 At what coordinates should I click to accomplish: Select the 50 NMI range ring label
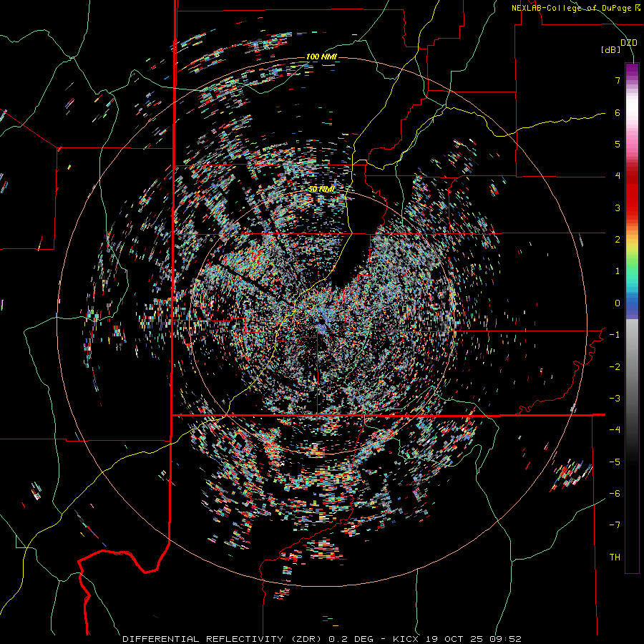(321, 189)
